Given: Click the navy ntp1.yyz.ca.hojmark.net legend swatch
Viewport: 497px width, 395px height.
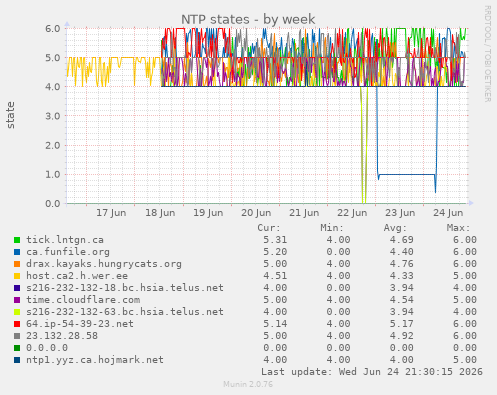Looking at the screenshot, I should tap(17, 360).
